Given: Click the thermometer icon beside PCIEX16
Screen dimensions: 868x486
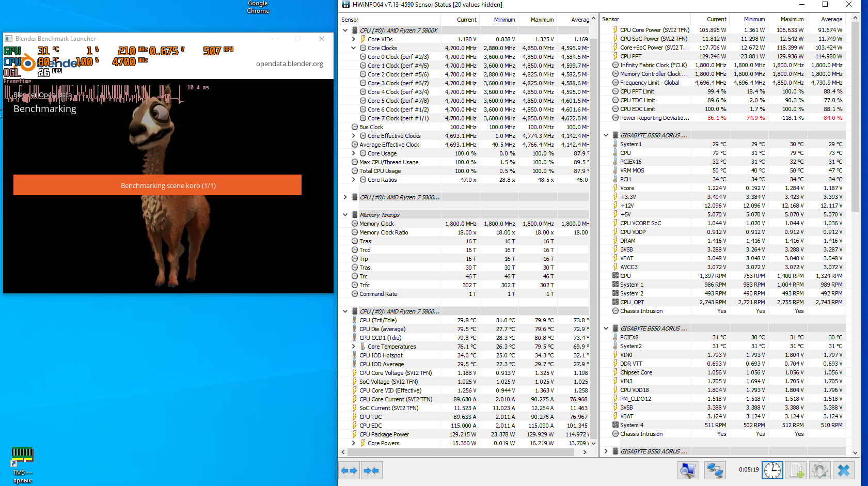Looking at the screenshot, I should click(x=616, y=162).
